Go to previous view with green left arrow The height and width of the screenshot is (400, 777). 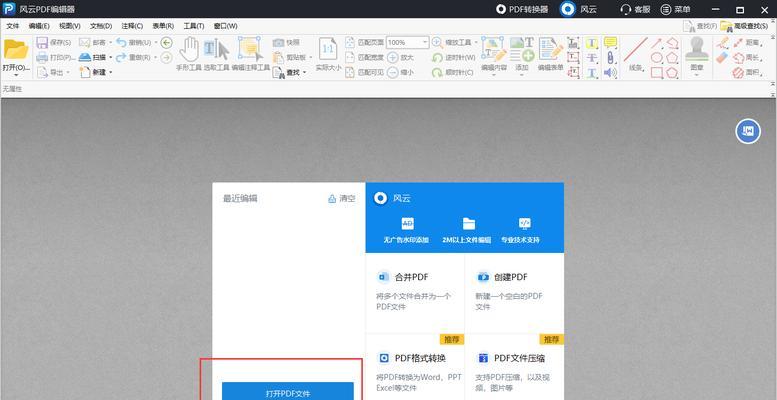[x=166, y=43]
